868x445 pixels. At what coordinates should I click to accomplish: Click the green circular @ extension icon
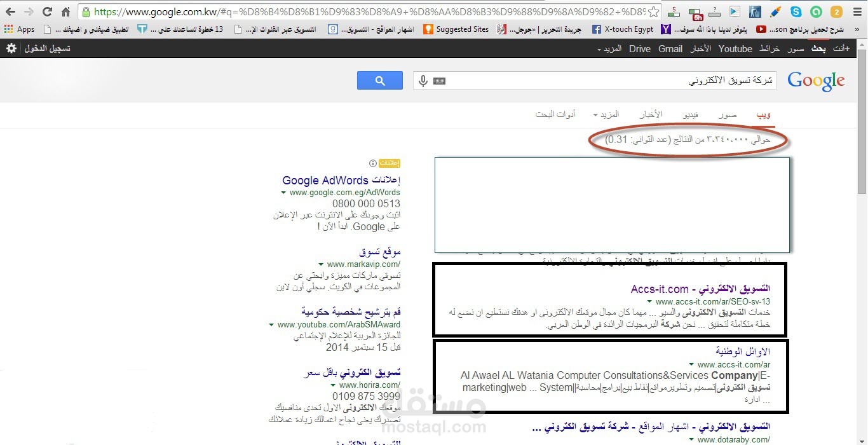(816, 11)
